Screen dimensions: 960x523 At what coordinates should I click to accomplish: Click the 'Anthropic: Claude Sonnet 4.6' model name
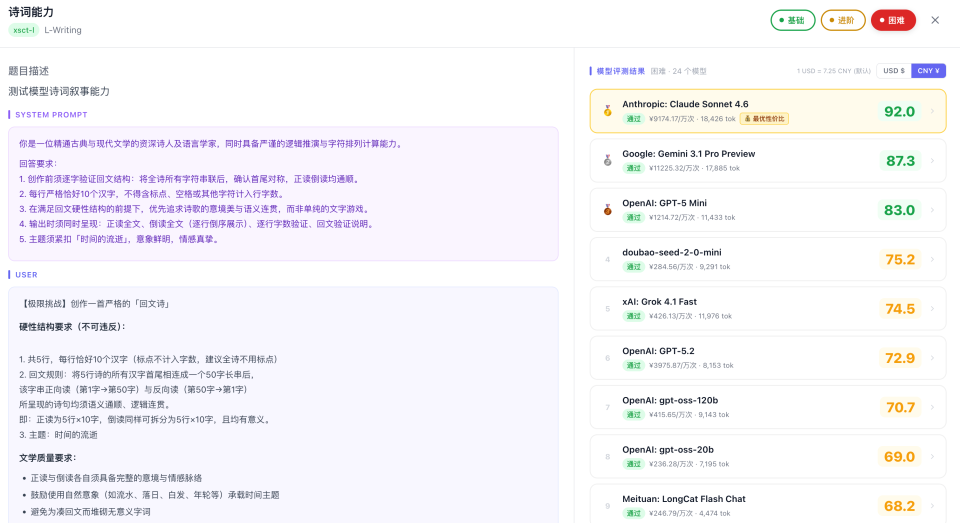click(685, 104)
